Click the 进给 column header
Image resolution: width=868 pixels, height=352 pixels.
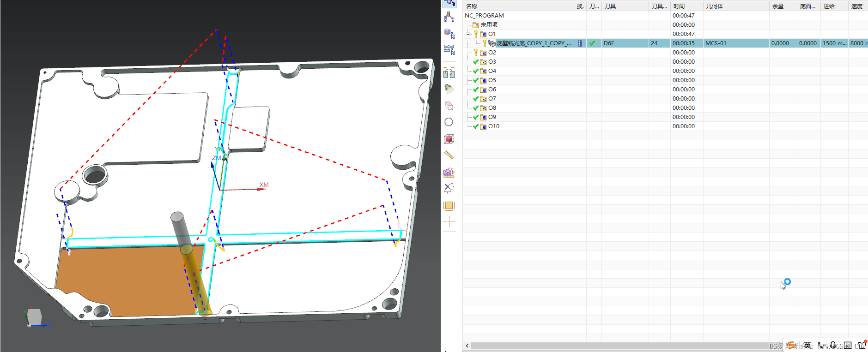[x=834, y=6]
